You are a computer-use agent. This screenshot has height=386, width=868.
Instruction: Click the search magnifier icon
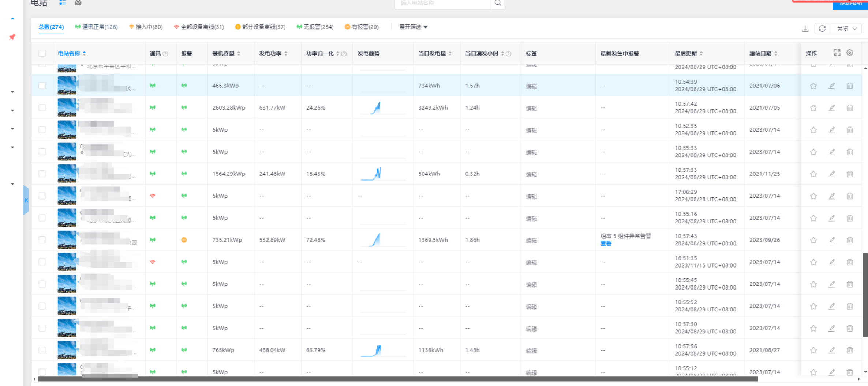pos(498,3)
